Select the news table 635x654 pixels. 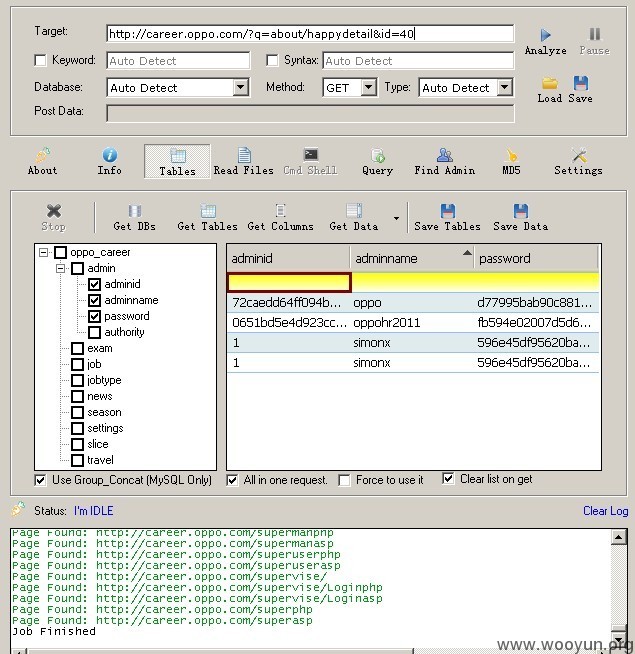tap(100, 396)
